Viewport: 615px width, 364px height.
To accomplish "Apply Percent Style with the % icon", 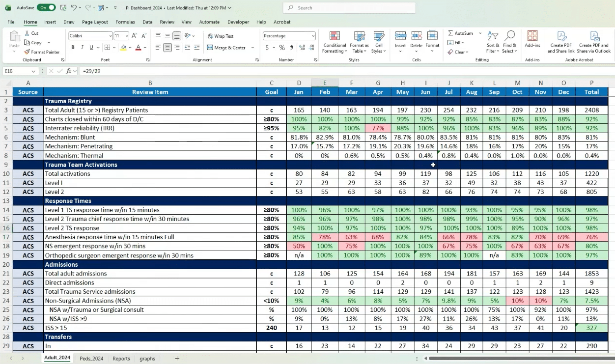I will tap(282, 48).
